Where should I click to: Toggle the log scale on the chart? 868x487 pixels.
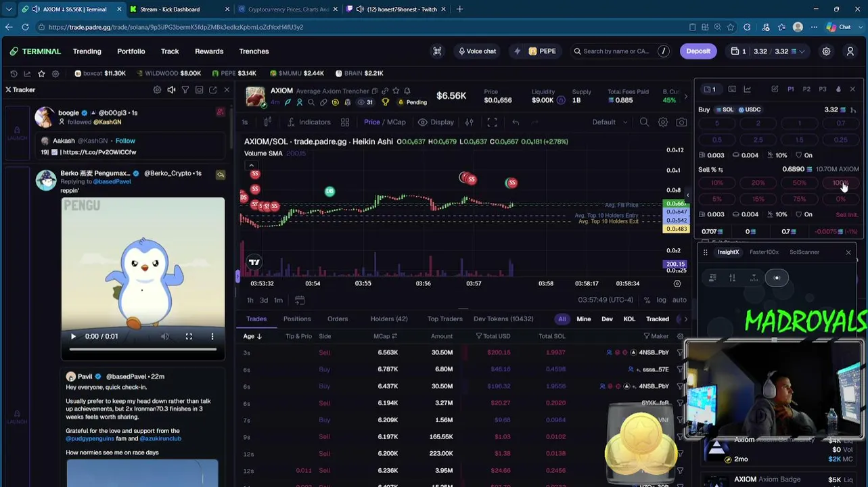coord(661,300)
